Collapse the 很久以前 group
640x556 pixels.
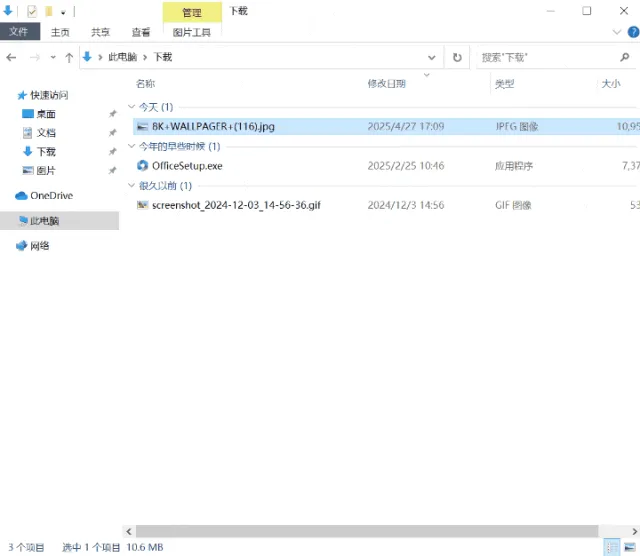131,185
